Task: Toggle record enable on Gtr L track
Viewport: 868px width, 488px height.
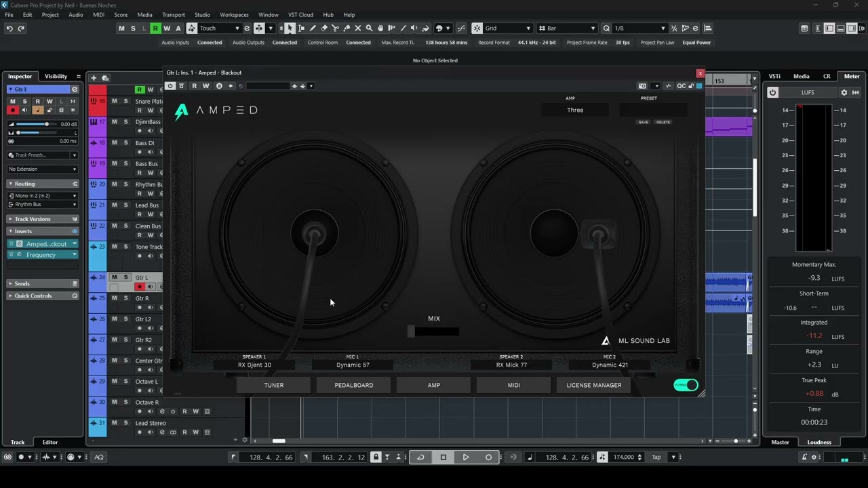Action: [140, 287]
